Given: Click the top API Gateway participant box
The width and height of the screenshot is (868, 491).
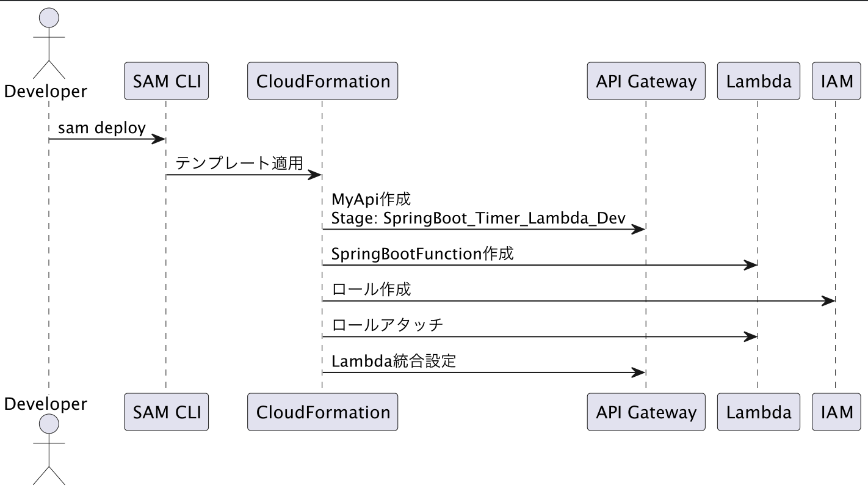Looking at the screenshot, I should [x=646, y=81].
